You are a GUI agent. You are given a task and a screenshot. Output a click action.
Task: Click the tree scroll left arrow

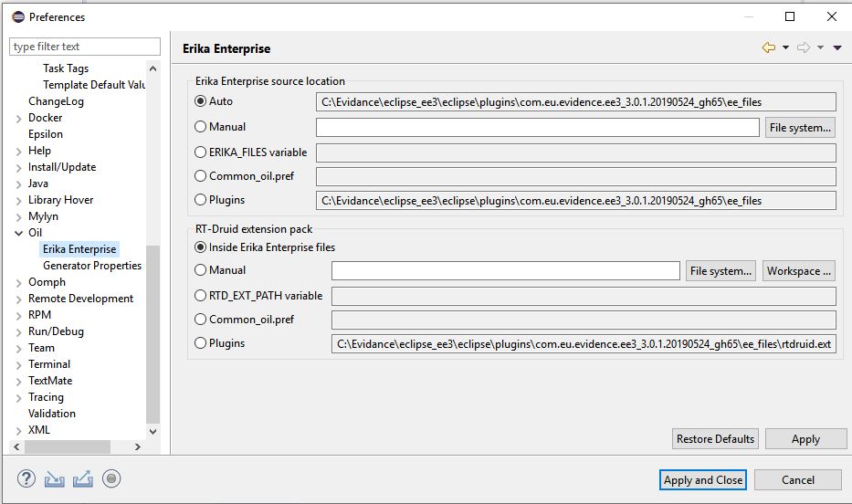tap(16, 446)
